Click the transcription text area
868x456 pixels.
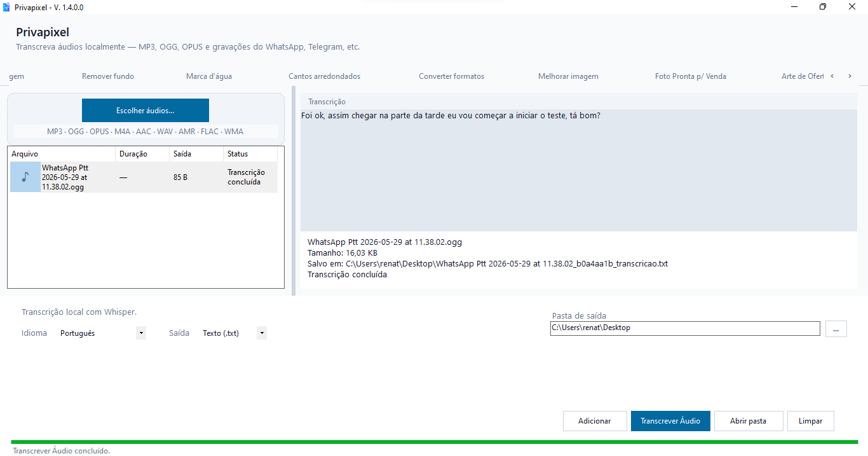(x=578, y=170)
